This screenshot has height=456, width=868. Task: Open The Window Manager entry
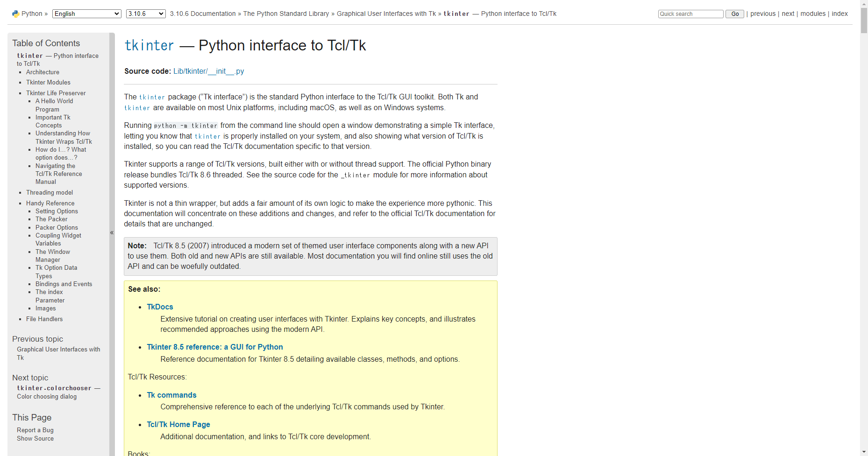(52, 256)
